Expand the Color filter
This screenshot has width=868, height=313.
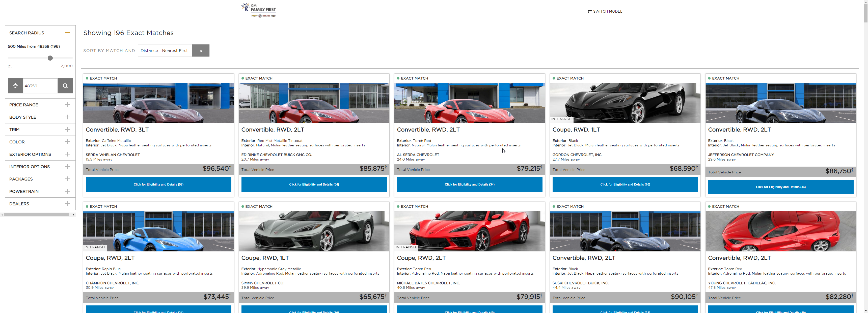(68, 142)
